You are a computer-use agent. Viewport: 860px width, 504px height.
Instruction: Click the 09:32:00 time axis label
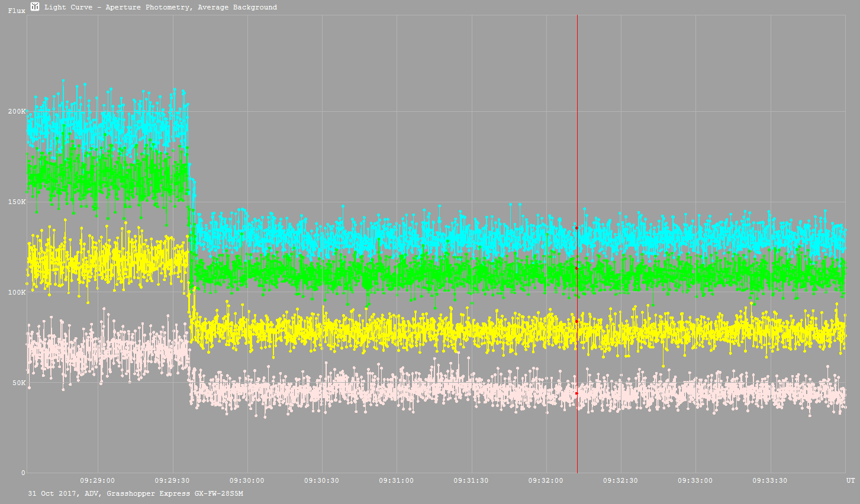tap(546, 480)
